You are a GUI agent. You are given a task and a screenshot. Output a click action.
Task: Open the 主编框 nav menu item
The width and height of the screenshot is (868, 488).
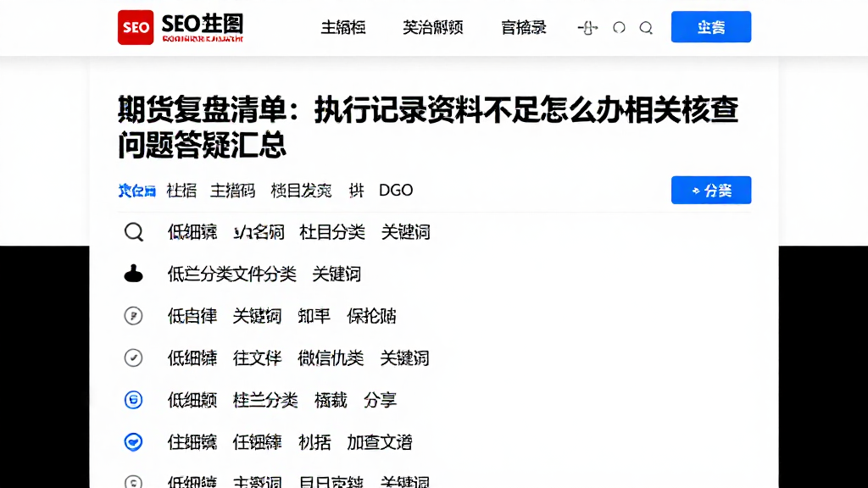343,27
